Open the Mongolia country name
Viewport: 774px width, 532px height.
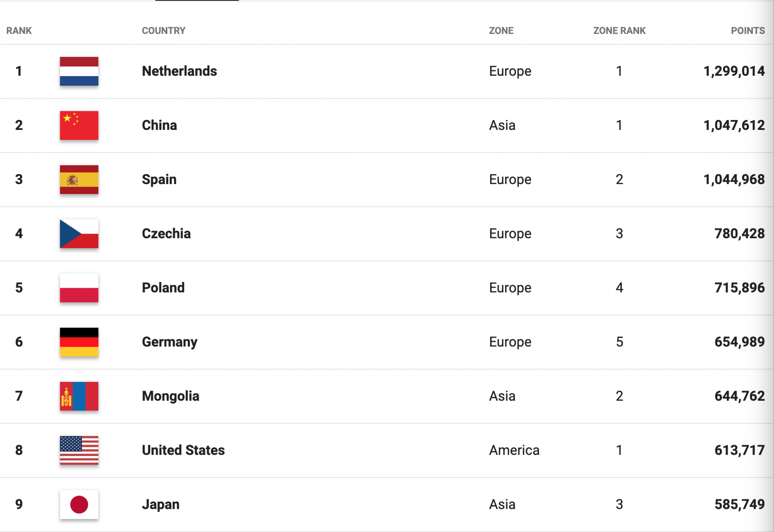click(171, 396)
